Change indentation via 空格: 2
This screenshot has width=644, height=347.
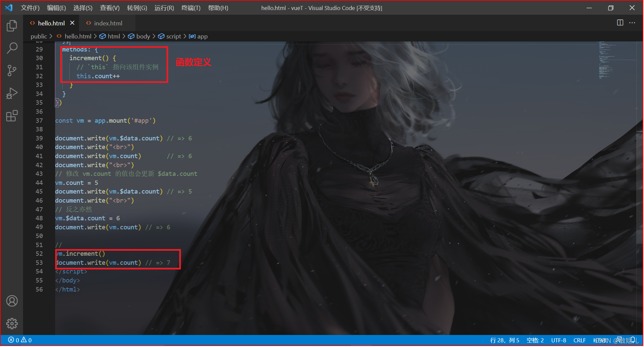[535, 340]
